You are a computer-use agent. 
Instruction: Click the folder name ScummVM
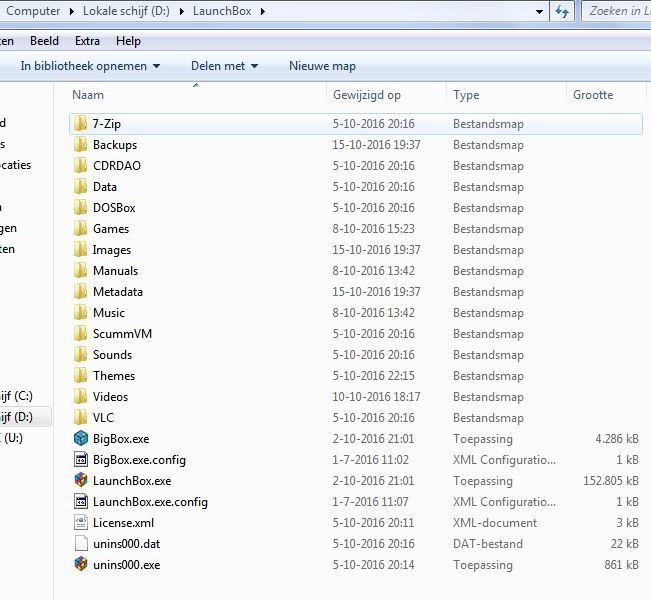click(x=122, y=334)
